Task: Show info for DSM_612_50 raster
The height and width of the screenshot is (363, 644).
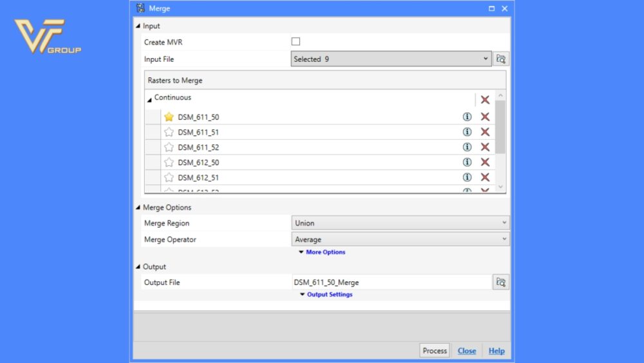Action: coord(467,162)
